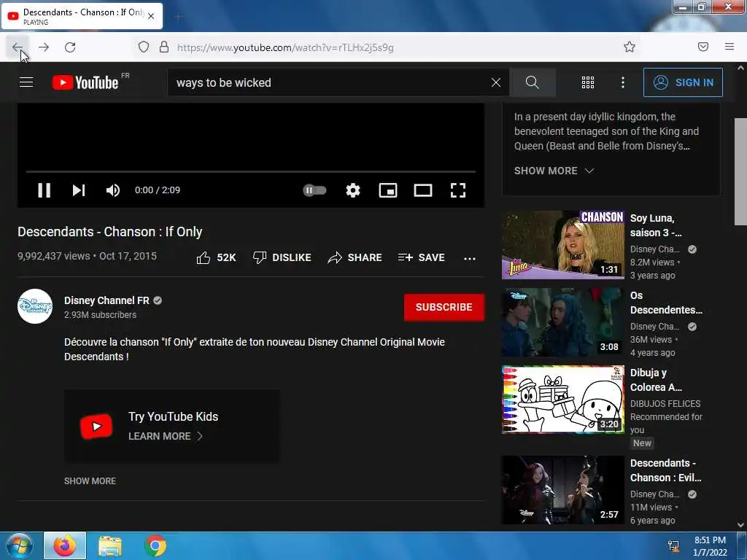Screen dimensions: 747x560
Task: Open Soy Luna saison 3 thumbnail
Action: click(562, 245)
